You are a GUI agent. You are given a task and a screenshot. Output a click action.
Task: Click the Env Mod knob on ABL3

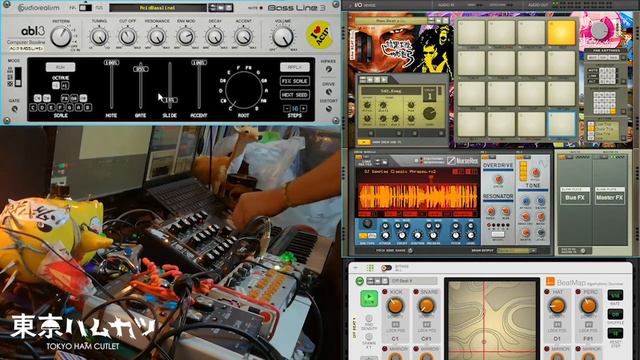pyautogui.click(x=185, y=37)
